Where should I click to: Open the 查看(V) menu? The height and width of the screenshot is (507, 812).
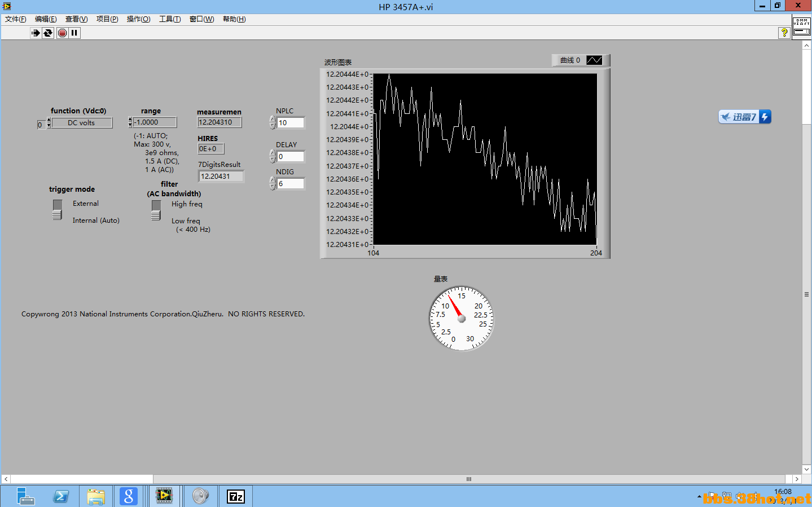[x=76, y=19]
